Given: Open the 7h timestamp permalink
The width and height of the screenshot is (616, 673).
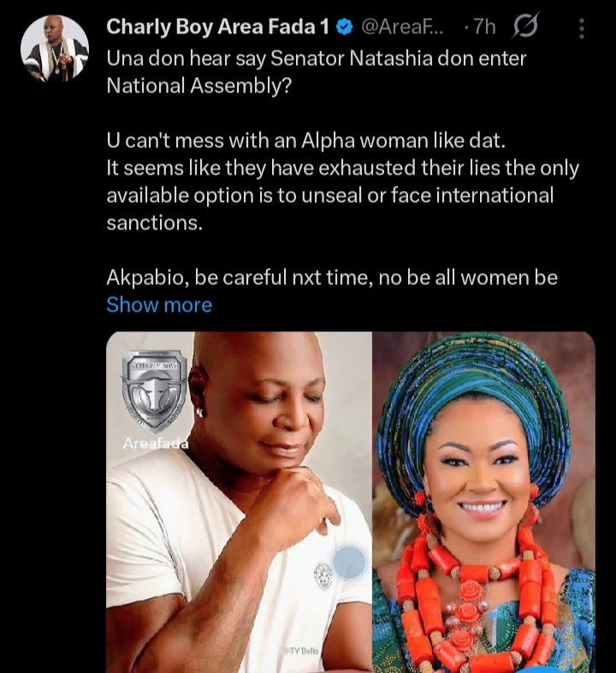Looking at the screenshot, I should [483, 27].
